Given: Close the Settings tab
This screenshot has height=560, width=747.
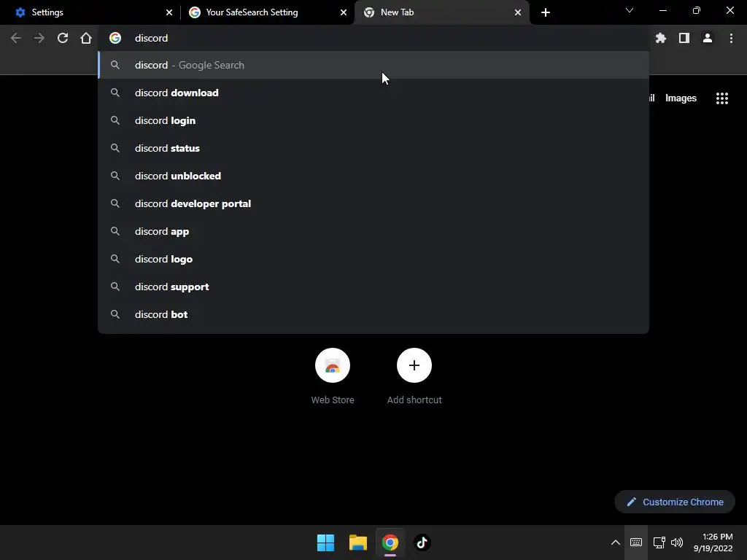Looking at the screenshot, I should click(169, 12).
